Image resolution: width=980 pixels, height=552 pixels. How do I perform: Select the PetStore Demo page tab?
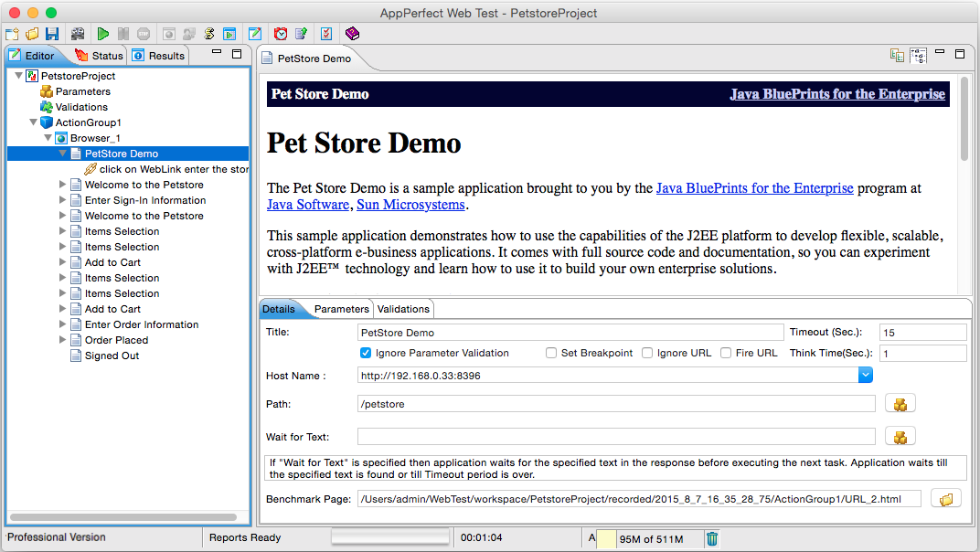(307, 58)
